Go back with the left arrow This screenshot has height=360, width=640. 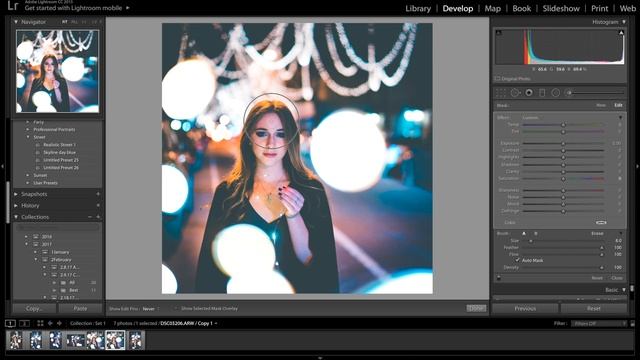pos(50,323)
